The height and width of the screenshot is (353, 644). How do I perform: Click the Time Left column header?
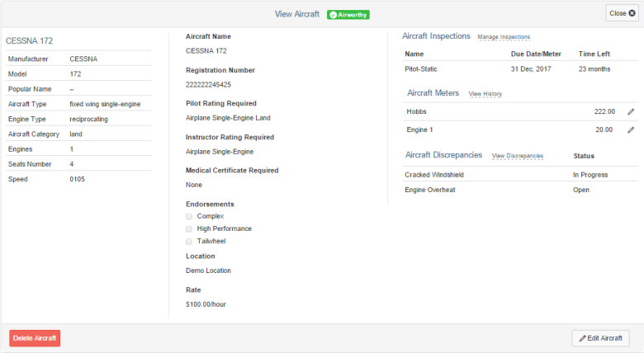pyautogui.click(x=594, y=54)
